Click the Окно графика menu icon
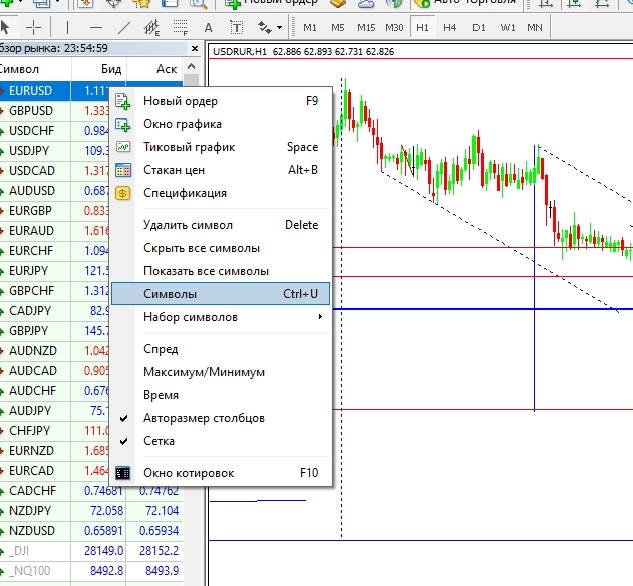Image resolution: width=633 pixels, height=586 pixels. [122, 124]
